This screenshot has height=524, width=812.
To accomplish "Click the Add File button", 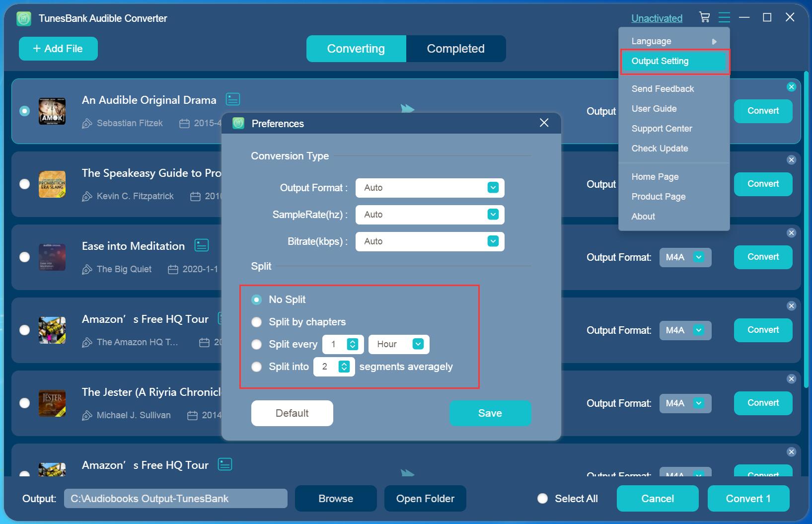I will pyautogui.click(x=58, y=49).
